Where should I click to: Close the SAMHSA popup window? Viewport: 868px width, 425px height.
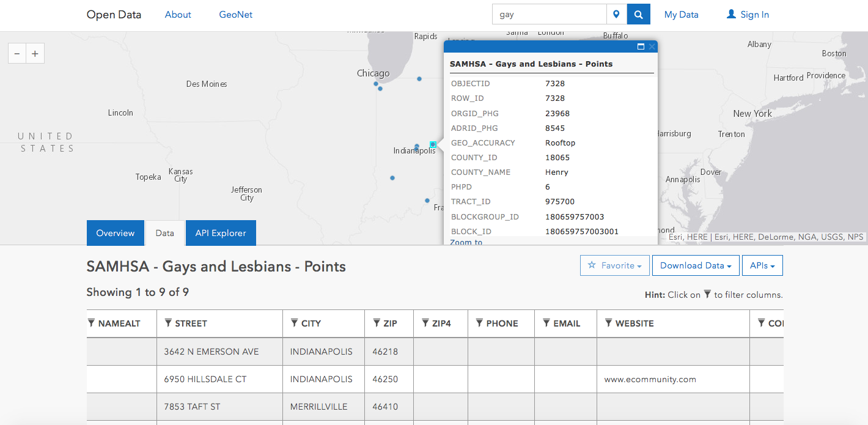(x=652, y=46)
